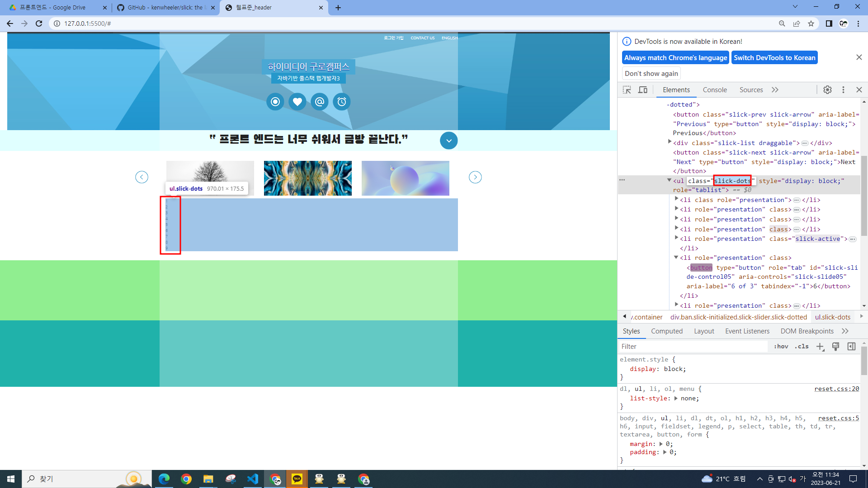Toggle the :hov element state panel
Image resolution: width=868 pixels, height=488 pixels.
[x=781, y=347]
